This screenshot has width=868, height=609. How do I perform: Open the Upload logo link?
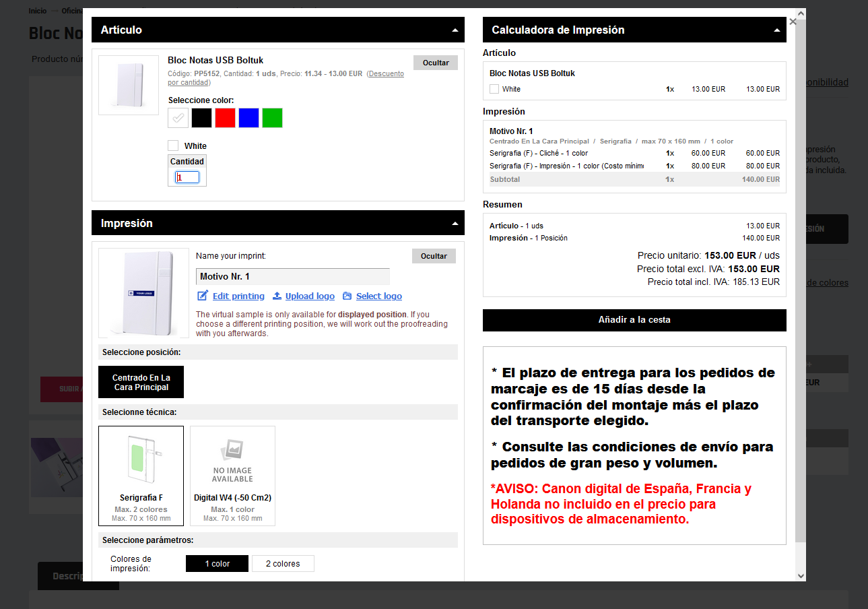[310, 296]
